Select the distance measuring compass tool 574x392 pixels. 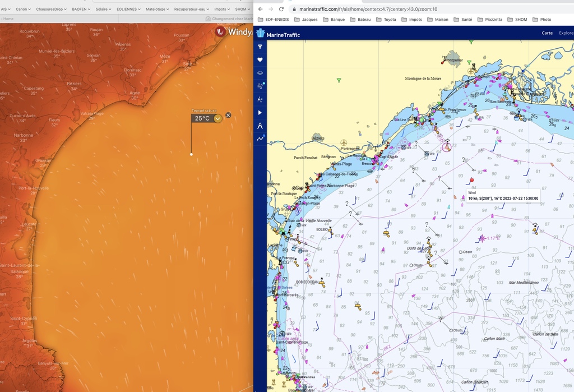click(x=260, y=126)
